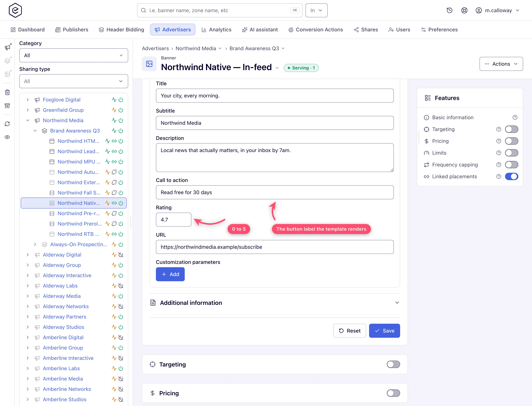The image size is (532, 406).
Task: Click the Advertisers breadcrumb link
Action: point(155,48)
